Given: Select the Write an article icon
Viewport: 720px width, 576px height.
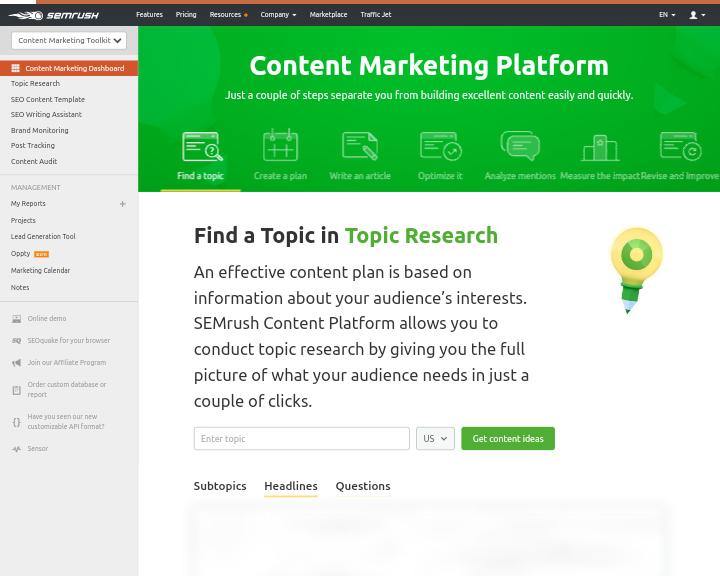Looking at the screenshot, I should pos(360,146).
